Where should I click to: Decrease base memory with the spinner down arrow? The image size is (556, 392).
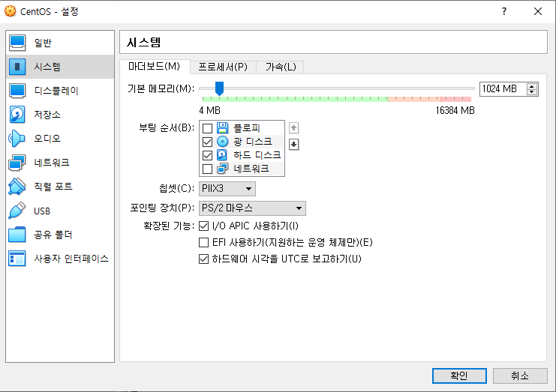pos(531,91)
